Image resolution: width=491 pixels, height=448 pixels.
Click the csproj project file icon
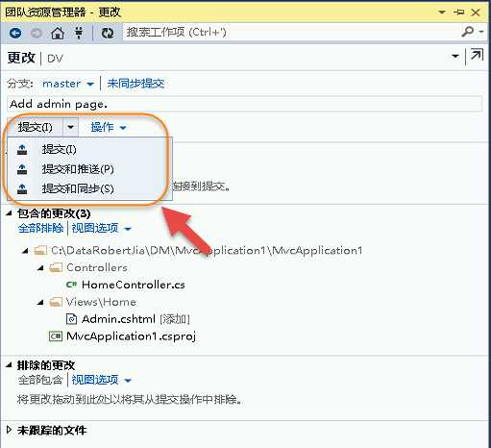point(56,336)
